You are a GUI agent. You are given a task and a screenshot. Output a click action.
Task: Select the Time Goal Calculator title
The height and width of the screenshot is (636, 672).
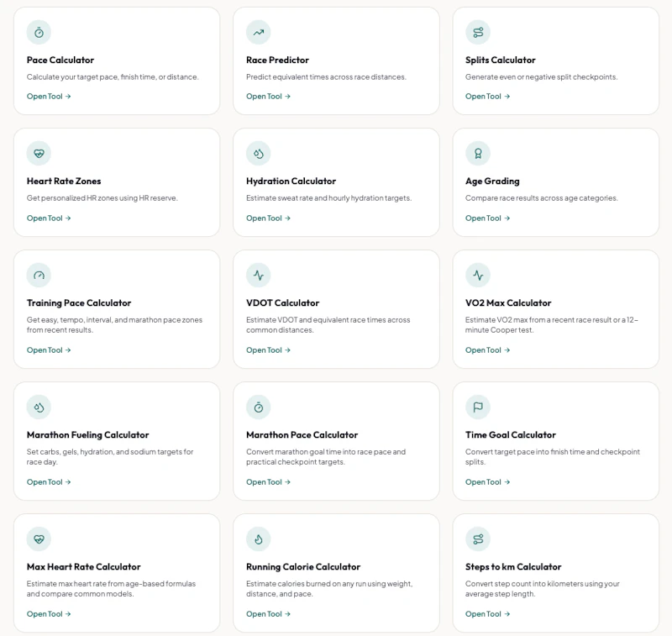(511, 435)
